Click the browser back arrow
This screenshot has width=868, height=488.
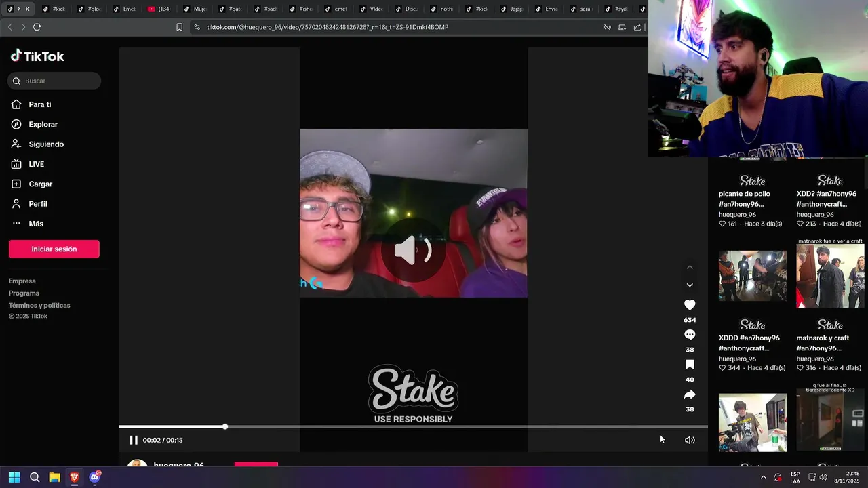[9, 27]
